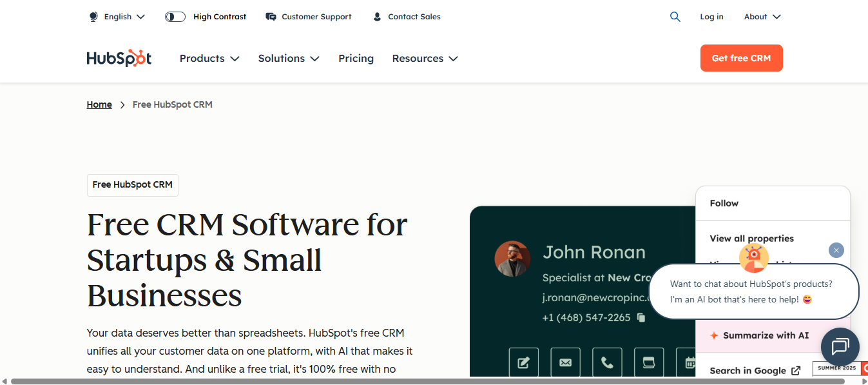Click the external link icon beside Search in Google
The image size is (868, 385).
796,370
